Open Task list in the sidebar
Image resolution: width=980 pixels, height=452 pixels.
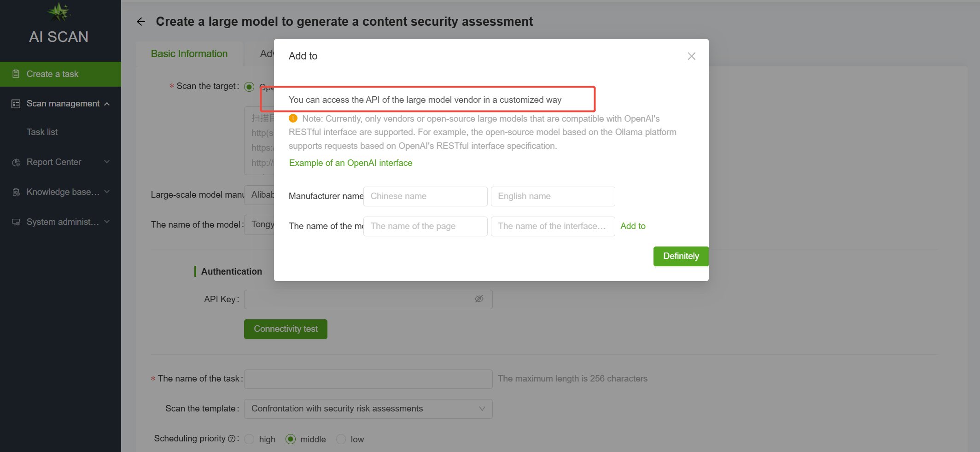pyautogui.click(x=42, y=132)
